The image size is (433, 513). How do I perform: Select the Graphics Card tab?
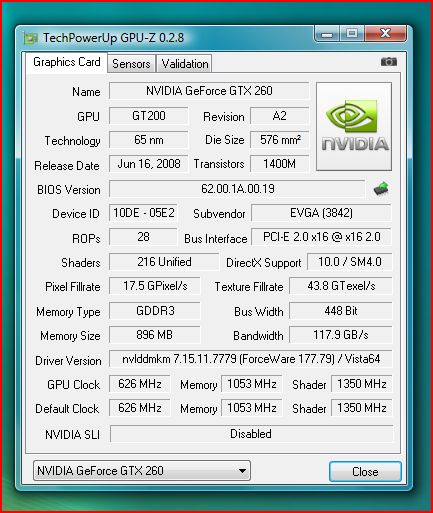pyautogui.click(x=67, y=62)
